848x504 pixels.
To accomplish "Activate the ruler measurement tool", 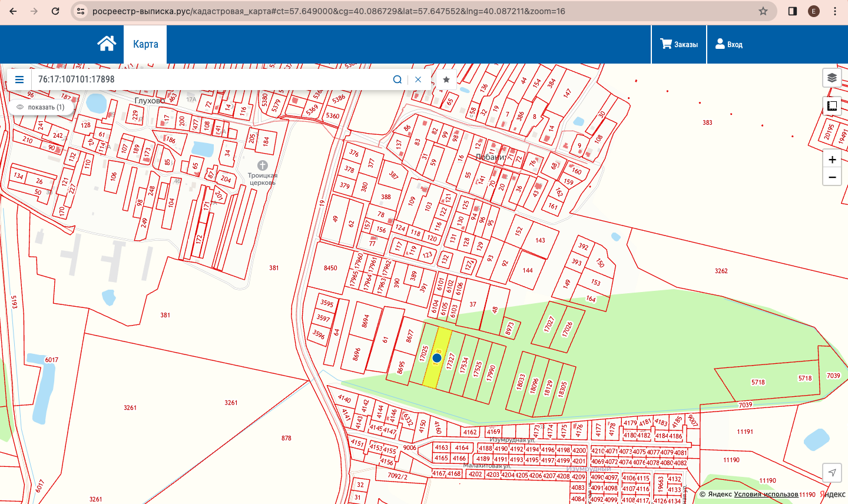I will tap(832, 106).
